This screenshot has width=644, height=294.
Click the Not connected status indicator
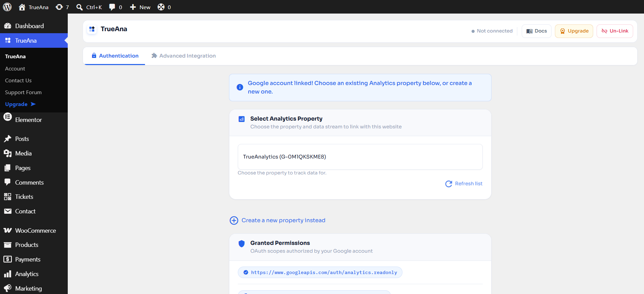(492, 31)
